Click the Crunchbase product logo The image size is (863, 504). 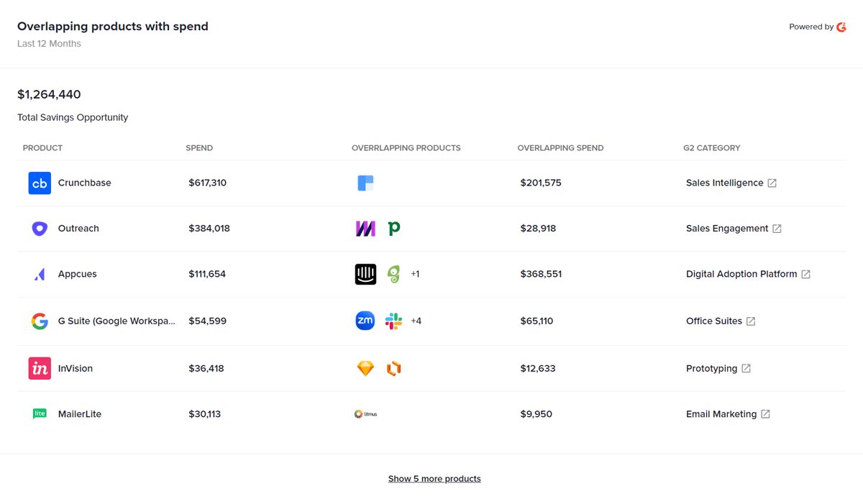(40, 183)
